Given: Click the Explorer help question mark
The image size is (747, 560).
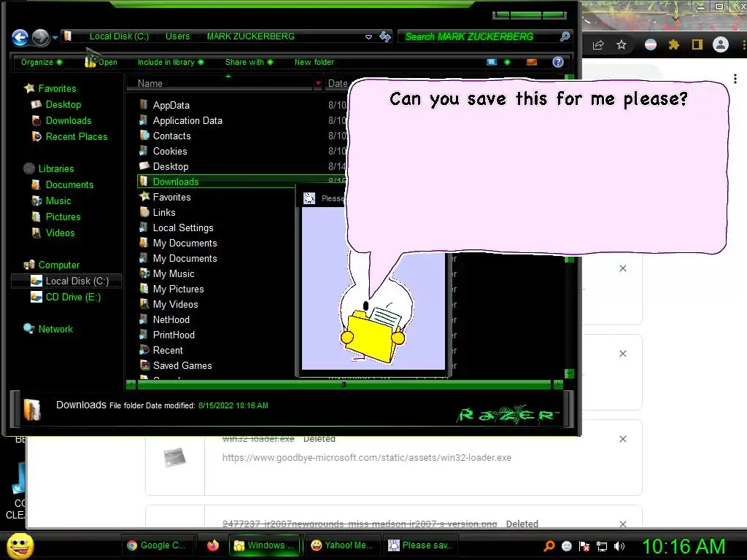Looking at the screenshot, I should pyautogui.click(x=558, y=63).
